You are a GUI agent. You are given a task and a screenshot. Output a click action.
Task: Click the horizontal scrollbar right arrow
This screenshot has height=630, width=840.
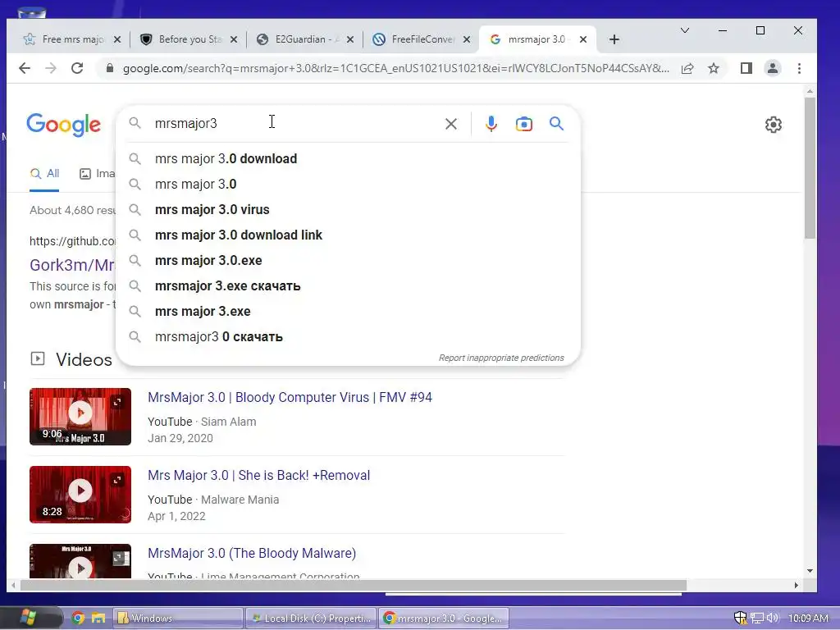(796, 586)
